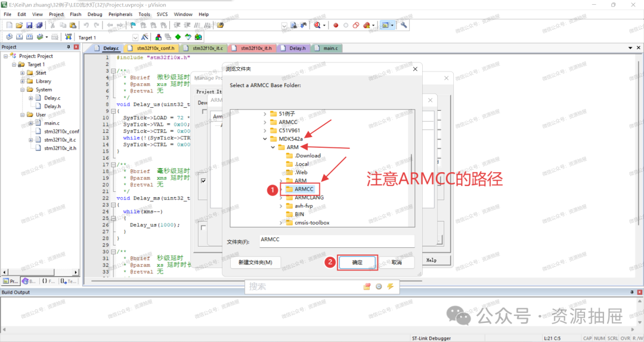The height and width of the screenshot is (342, 644).
Task: Collapse code fold at line 3
Action: click(x=113, y=71)
